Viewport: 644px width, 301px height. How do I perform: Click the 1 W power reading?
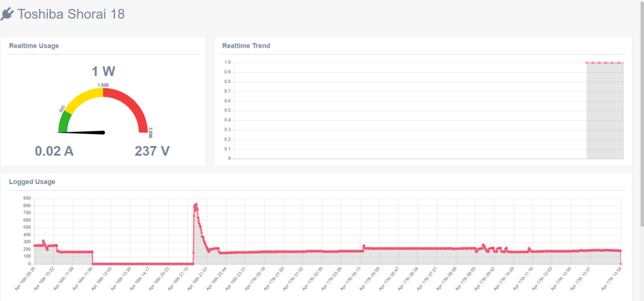click(103, 71)
